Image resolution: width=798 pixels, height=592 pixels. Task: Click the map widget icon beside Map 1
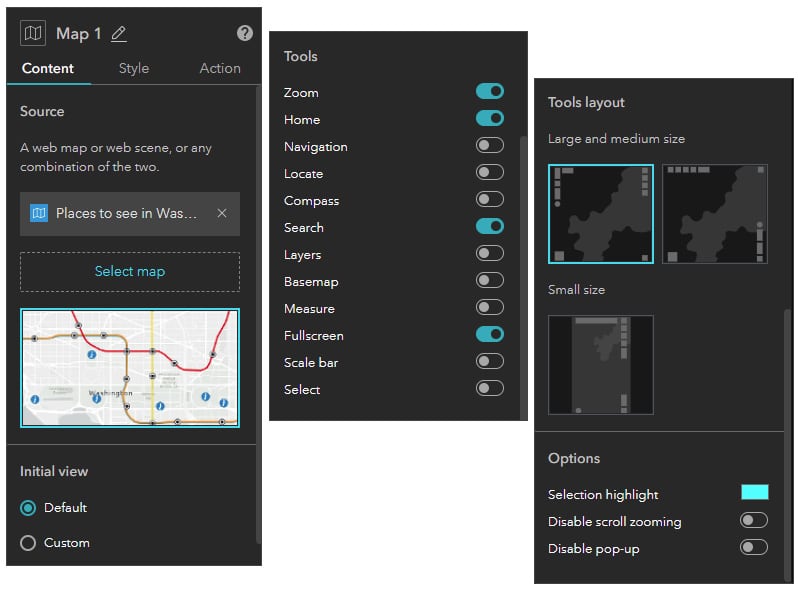33,34
